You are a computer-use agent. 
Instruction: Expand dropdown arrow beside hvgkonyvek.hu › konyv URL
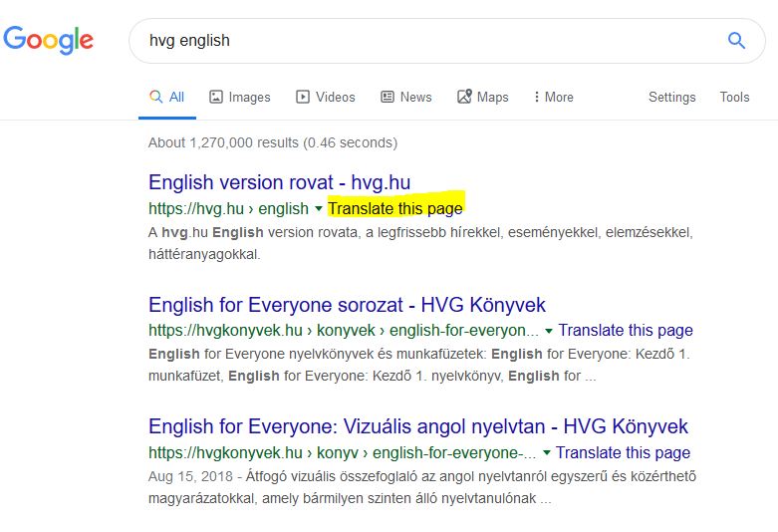[x=547, y=452]
